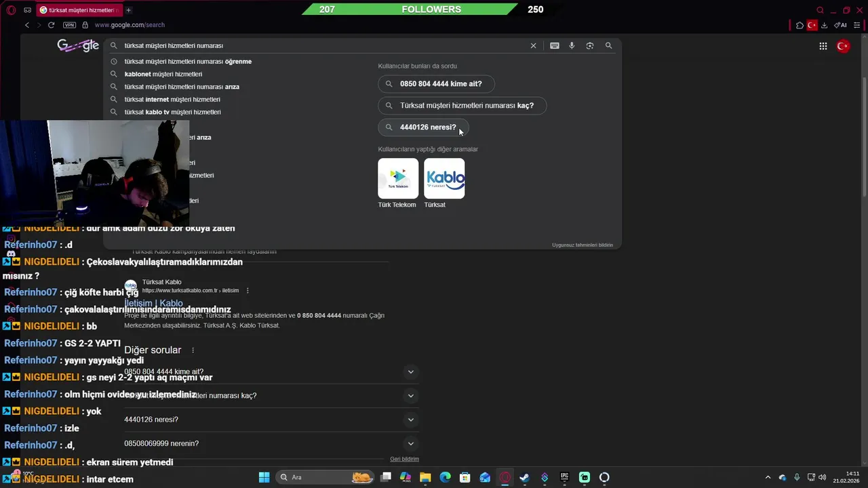Viewport: 868px width, 488px height.
Task: Select suggestion 'türksat kablo tv müşteri hizmetleri'
Action: click(x=172, y=112)
